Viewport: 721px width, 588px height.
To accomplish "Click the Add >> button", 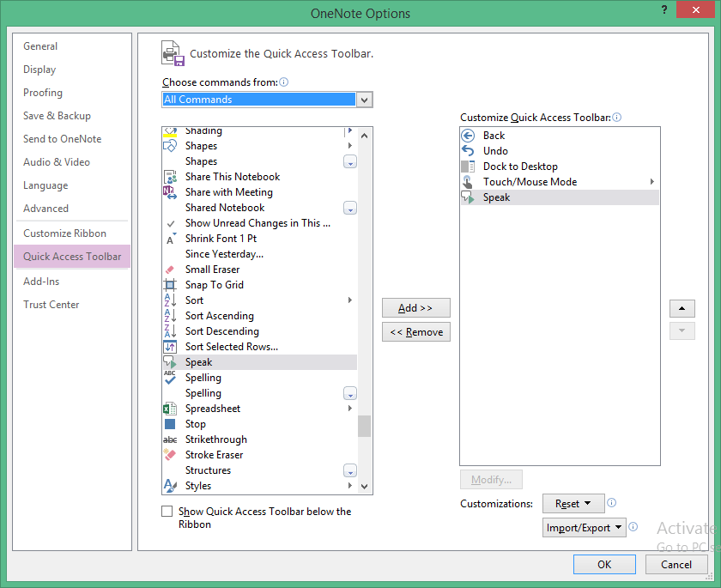I will [415, 308].
